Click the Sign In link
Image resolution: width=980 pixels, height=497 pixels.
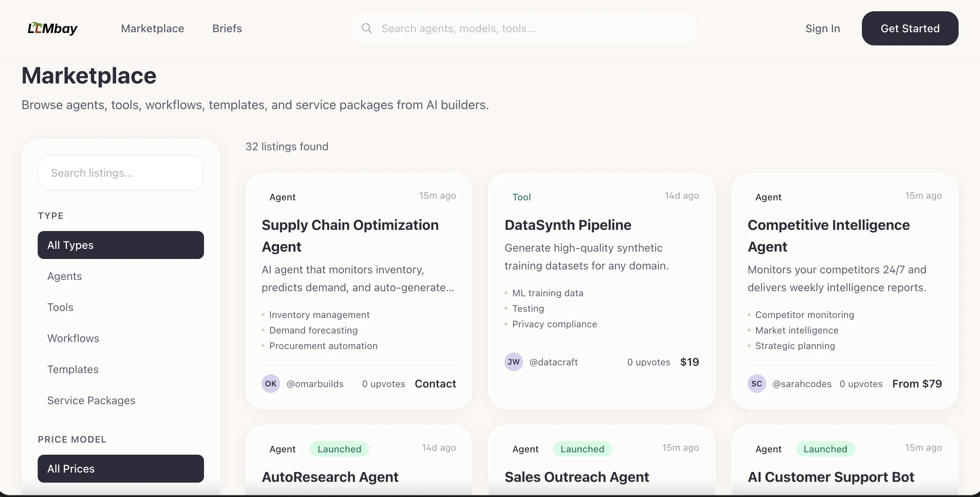click(x=822, y=28)
